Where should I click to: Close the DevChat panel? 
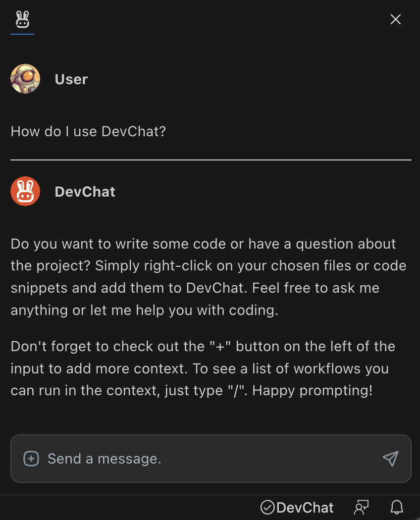[395, 19]
